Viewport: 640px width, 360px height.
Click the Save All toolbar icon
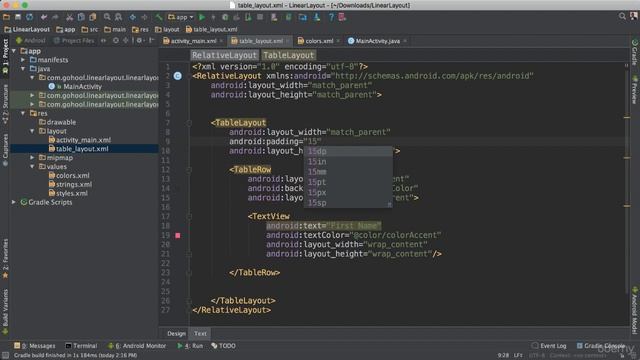click(18, 17)
